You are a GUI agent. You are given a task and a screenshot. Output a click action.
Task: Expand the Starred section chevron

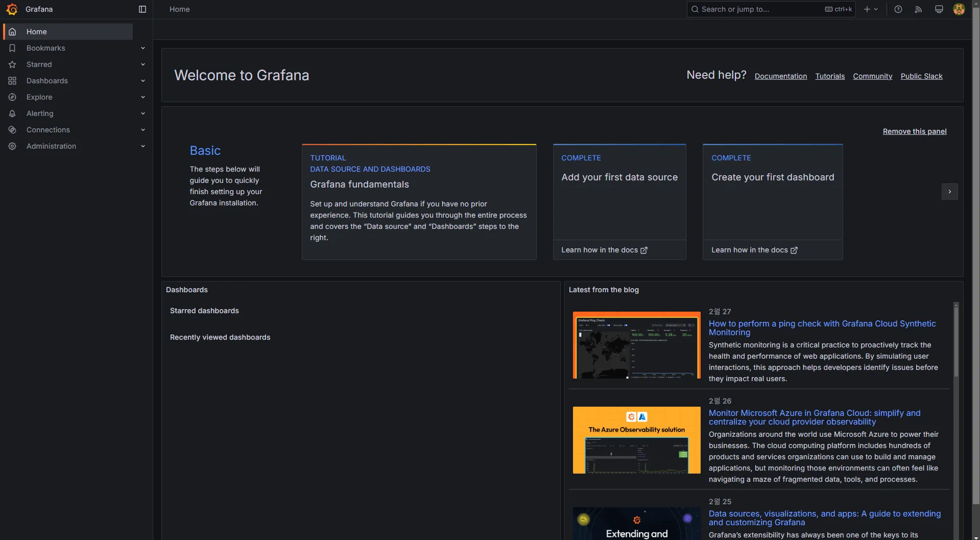(143, 64)
